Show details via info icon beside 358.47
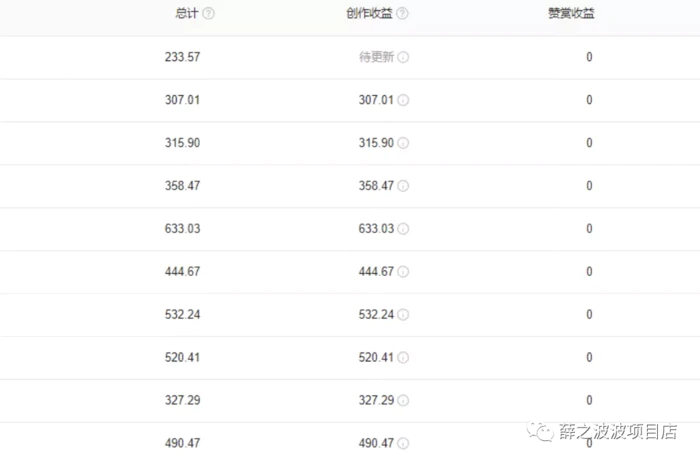 tap(403, 186)
